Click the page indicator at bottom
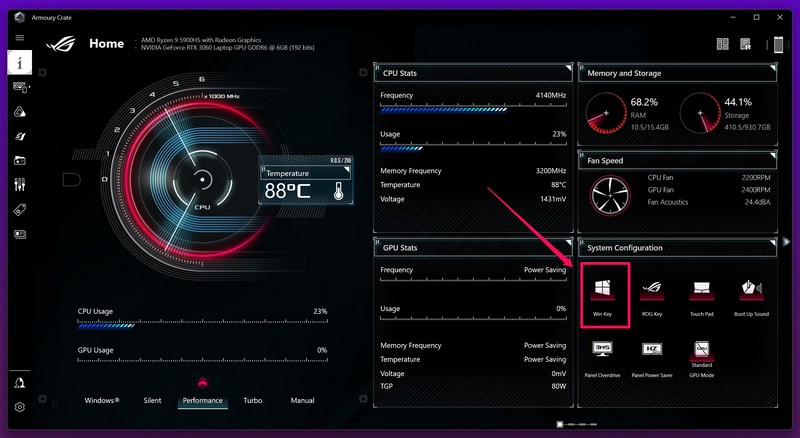The width and height of the screenshot is (800, 438). tap(561, 425)
